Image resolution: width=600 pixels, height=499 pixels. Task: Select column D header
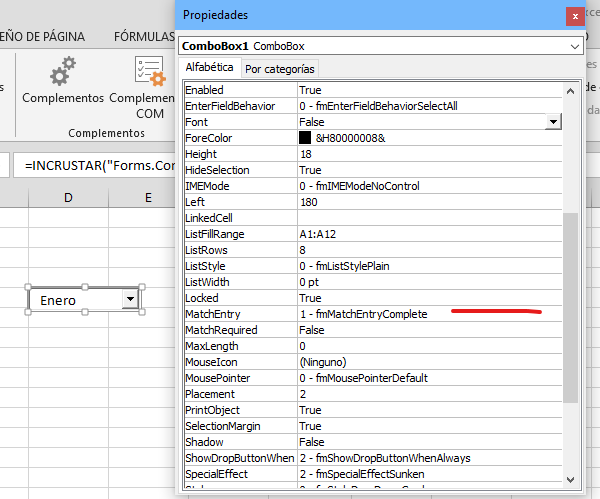68,197
